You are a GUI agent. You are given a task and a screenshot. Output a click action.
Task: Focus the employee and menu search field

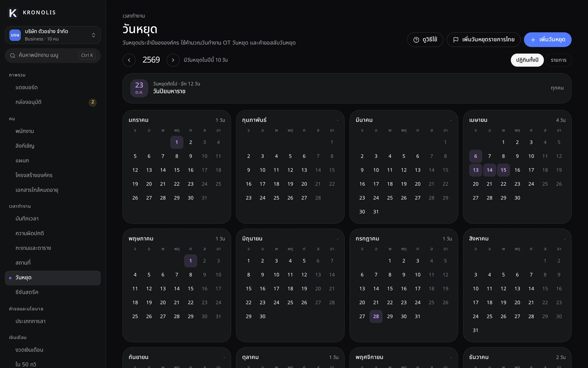tap(53, 55)
